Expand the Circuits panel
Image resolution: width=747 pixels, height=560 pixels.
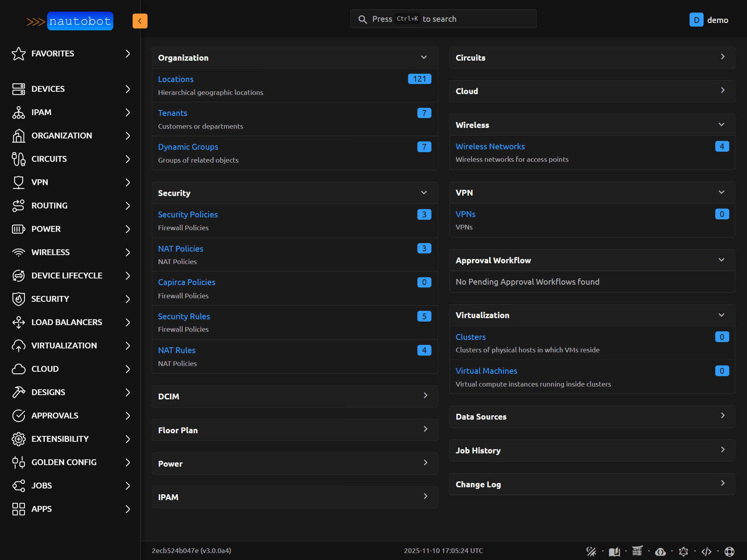722,57
